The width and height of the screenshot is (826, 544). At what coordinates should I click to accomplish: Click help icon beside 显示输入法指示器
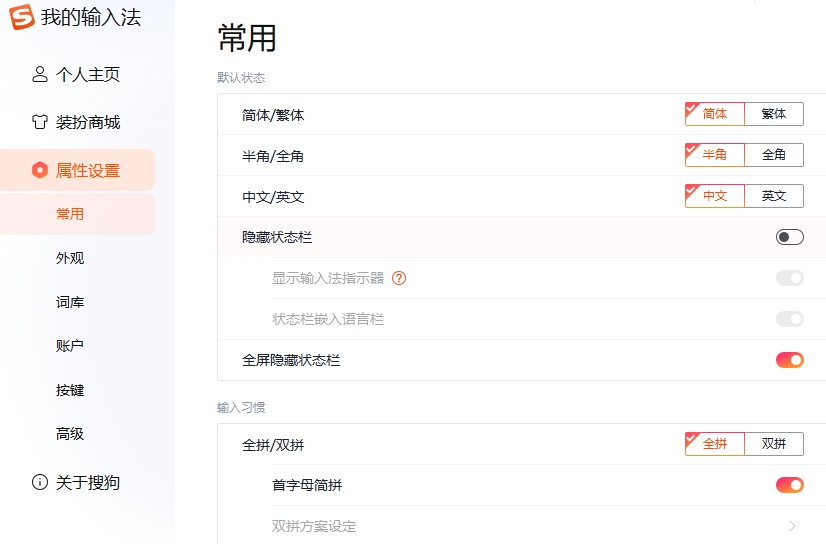[x=399, y=278]
